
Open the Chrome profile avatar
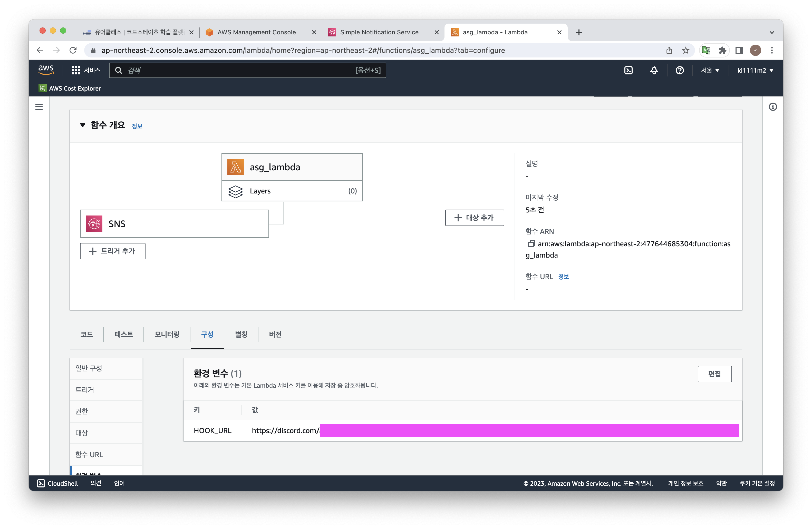pyautogui.click(x=755, y=51)
